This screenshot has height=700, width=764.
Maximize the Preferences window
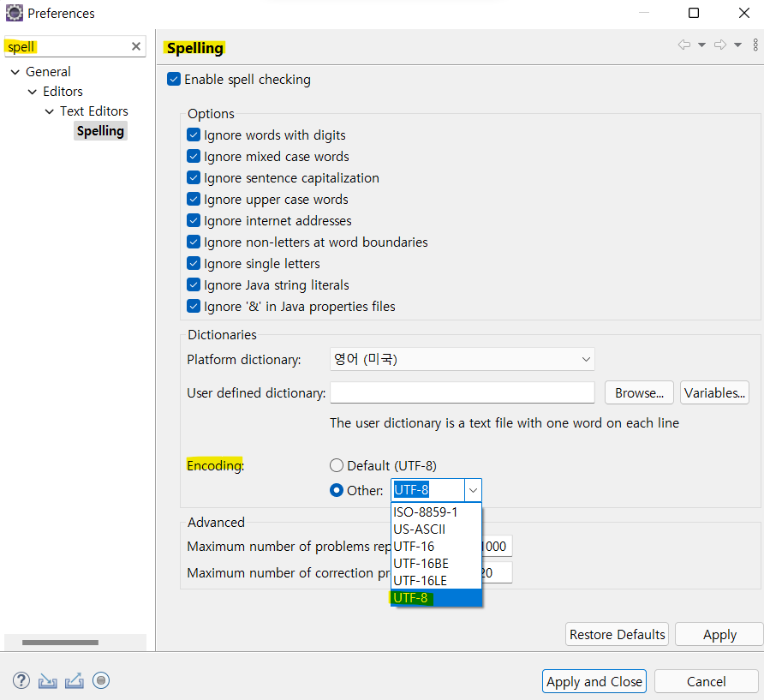click(694, 13)
